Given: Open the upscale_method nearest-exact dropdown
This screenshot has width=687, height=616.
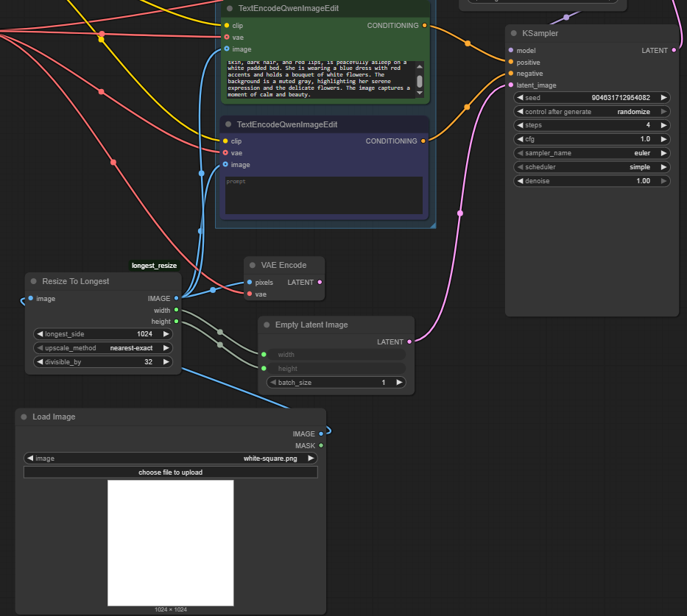Looking at the screenshot, I should pyautogui.click(x=103, y=348).
